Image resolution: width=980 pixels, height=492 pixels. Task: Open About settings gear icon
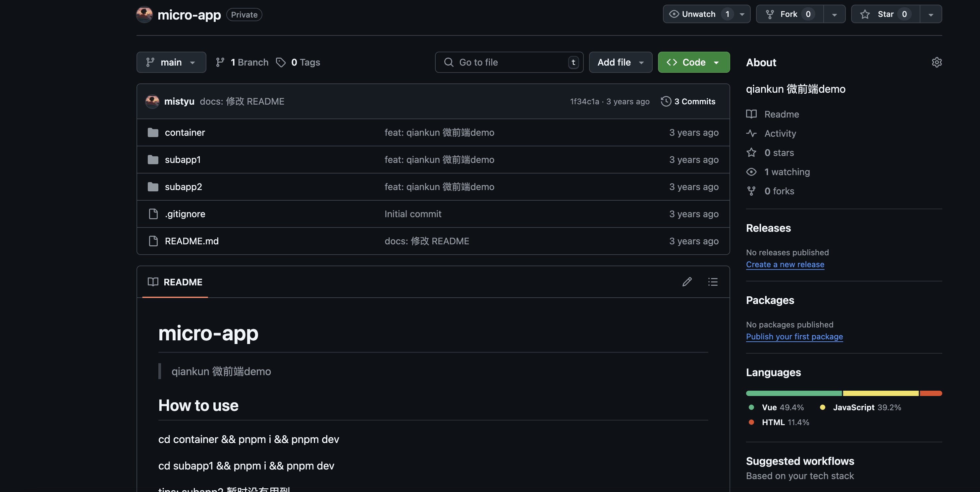936,62
